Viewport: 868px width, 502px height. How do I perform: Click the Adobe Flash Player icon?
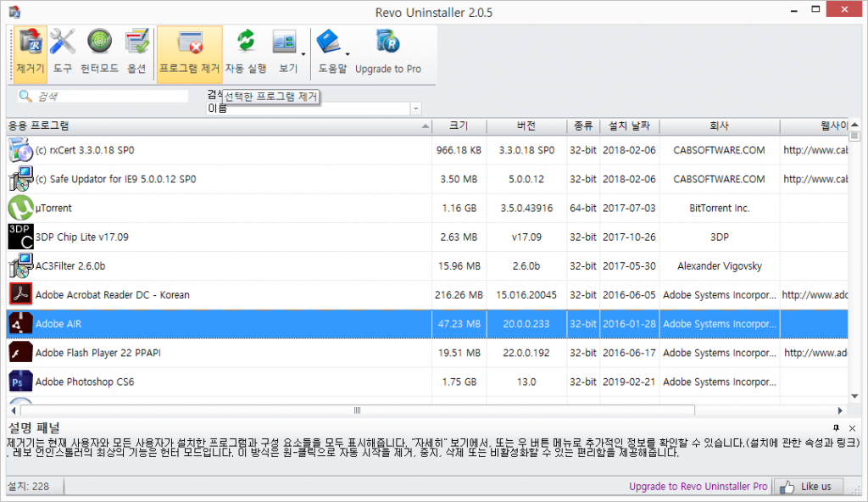pos(20,353)
